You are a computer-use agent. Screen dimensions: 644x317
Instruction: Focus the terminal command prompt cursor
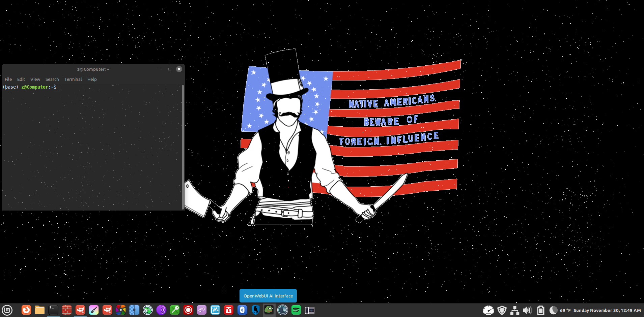[60, 87]
